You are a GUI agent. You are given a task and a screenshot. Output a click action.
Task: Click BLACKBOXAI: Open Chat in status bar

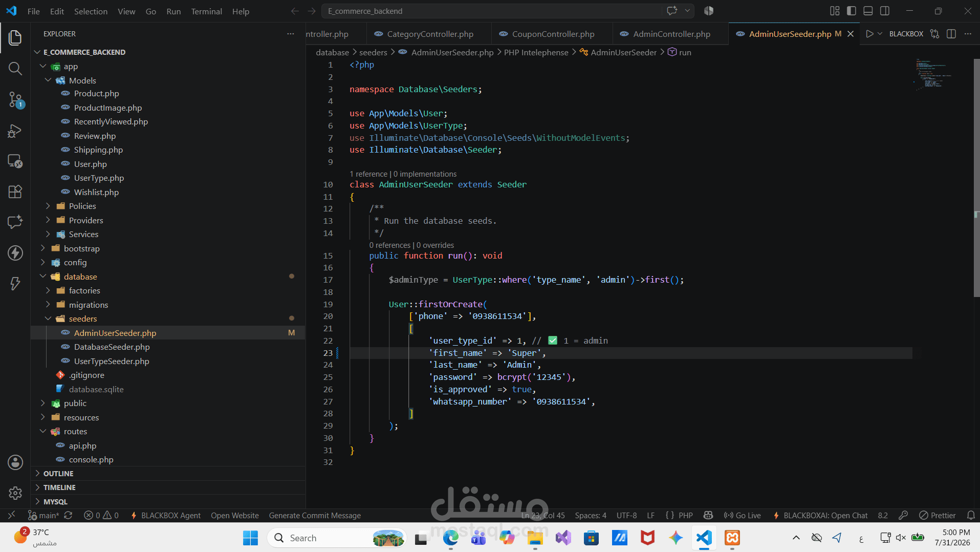pyautogui.click(x=820, y=515)
